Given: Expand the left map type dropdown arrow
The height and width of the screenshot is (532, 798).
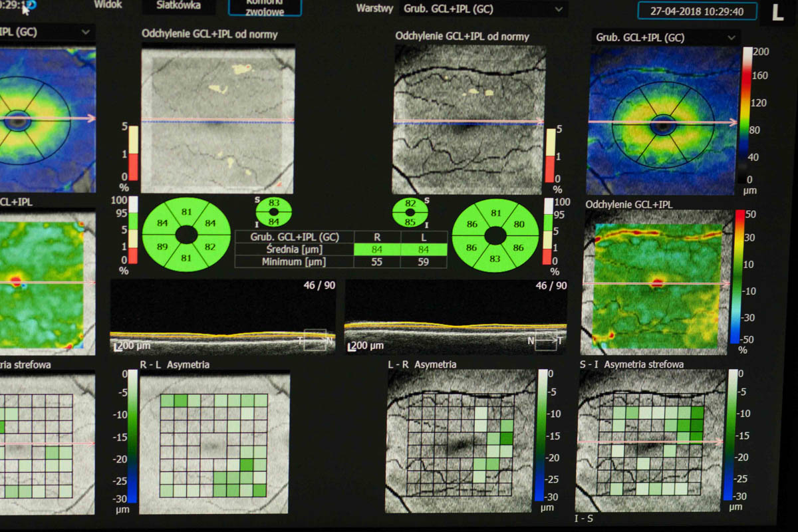Looking at the screenshot, I should 86,32.
